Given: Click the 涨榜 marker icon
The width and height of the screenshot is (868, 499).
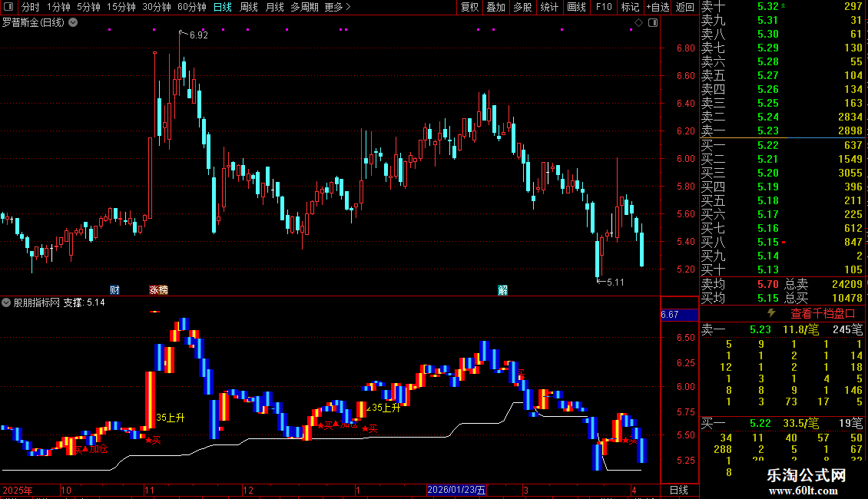Looking at the screenshot, I should click(158, 290).
